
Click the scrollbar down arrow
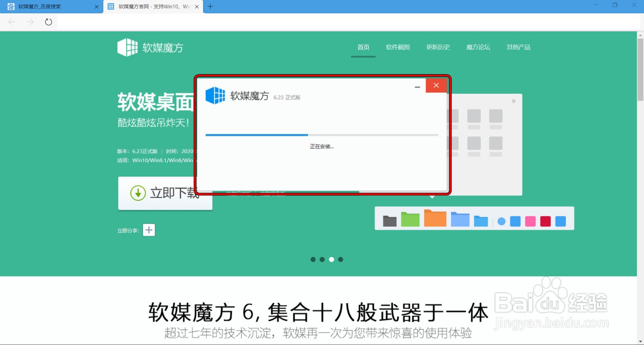pos(640,341)
